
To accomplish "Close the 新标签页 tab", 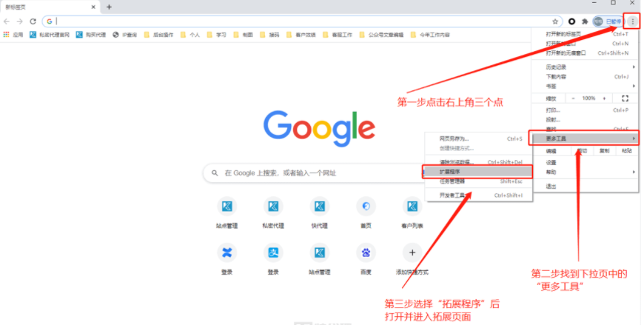I will coord(93,7).
